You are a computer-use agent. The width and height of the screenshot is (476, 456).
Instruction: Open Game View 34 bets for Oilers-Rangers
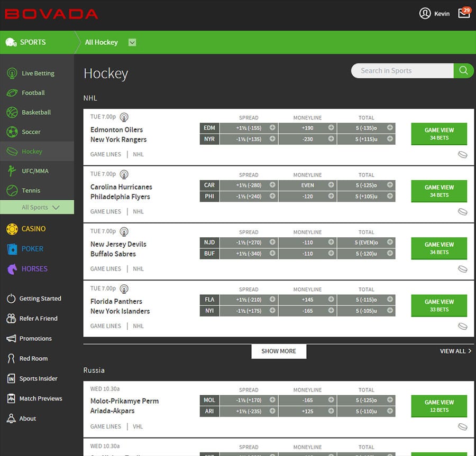point(439,134)
